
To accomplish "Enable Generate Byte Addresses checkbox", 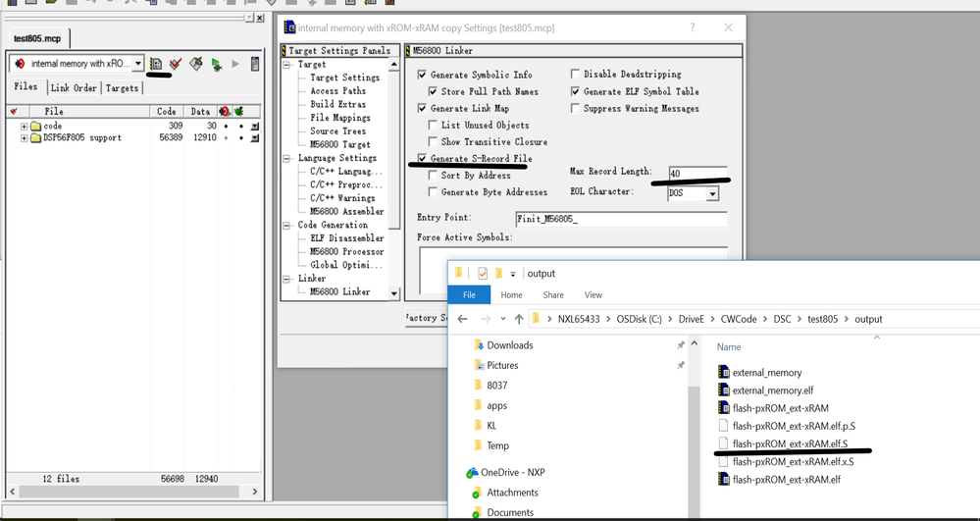I will pyautogui.click(x=434, y=192).
